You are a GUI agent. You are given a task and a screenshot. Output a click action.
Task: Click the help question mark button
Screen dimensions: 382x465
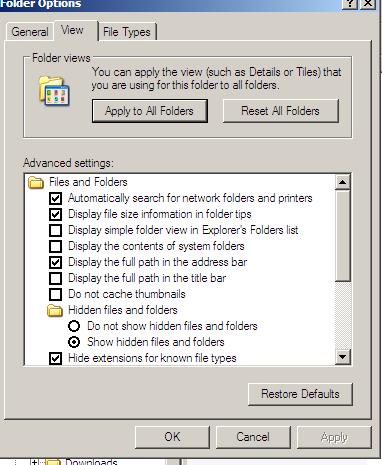tap(350, 3)
